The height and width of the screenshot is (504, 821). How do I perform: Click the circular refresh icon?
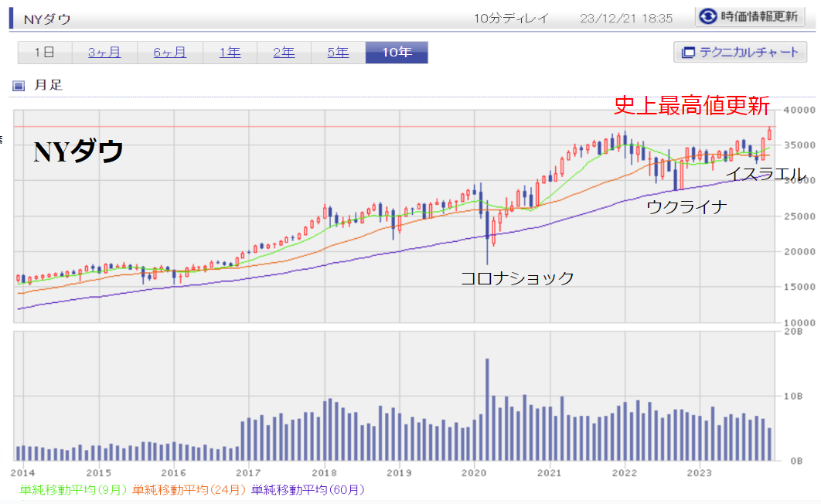tap(708, 17)
